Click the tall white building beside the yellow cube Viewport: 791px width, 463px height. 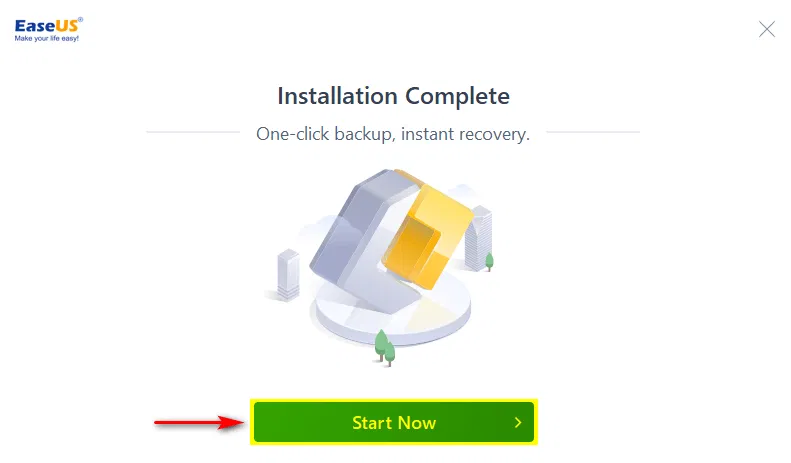point(478,238)
